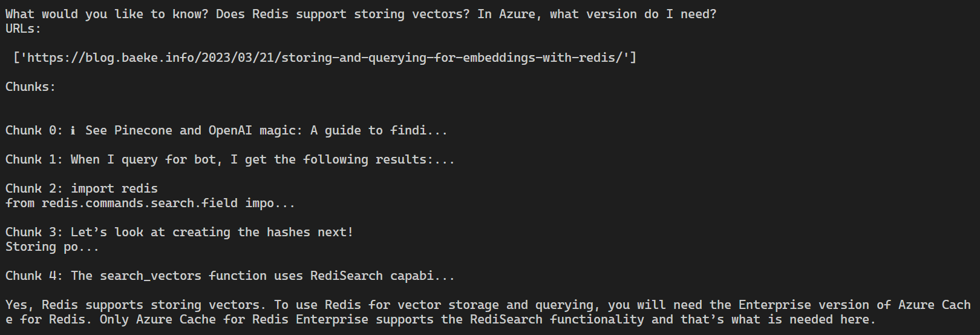Click the "Chunk 0:" label
This screenshot has height=335, width=980.
tap(34, 130)
